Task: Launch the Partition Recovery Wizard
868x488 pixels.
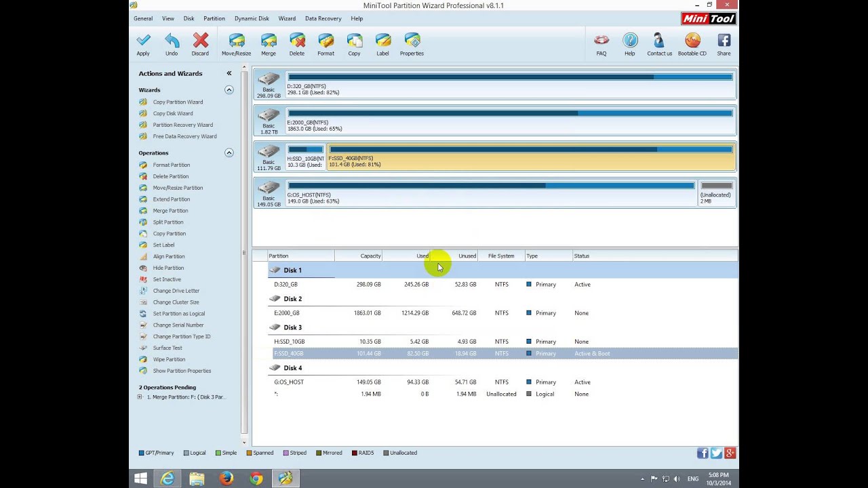Action: point(182,125)
